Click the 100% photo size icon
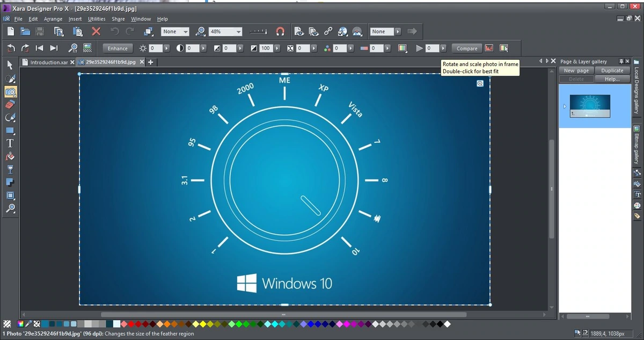Viewport: 644px width, 340px height. (x=87, y=48)
